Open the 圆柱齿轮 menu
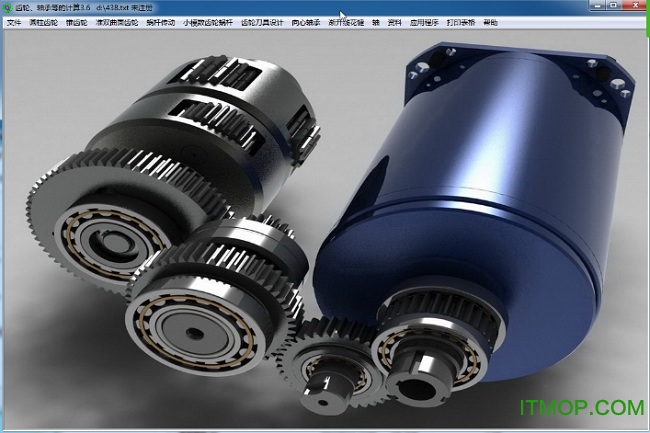The height and width of the screenshot is (433, 650). click(43, 22)
